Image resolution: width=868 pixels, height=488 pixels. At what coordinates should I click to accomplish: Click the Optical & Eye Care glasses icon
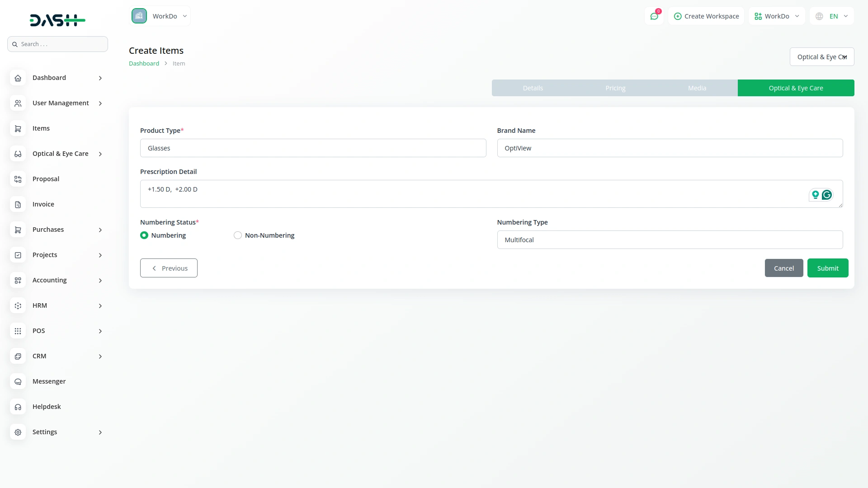(x=18, y=154)
